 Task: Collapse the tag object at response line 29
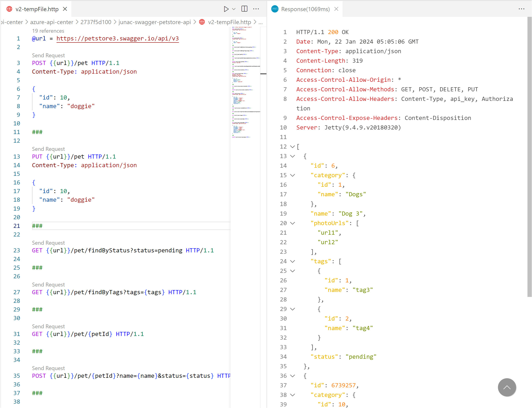click(293, 309)
